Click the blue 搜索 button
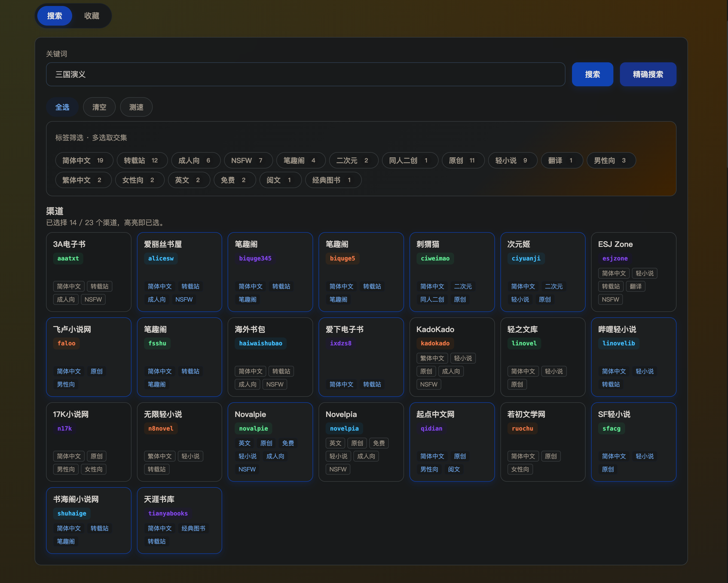728x583 pixels. (592, 74)
